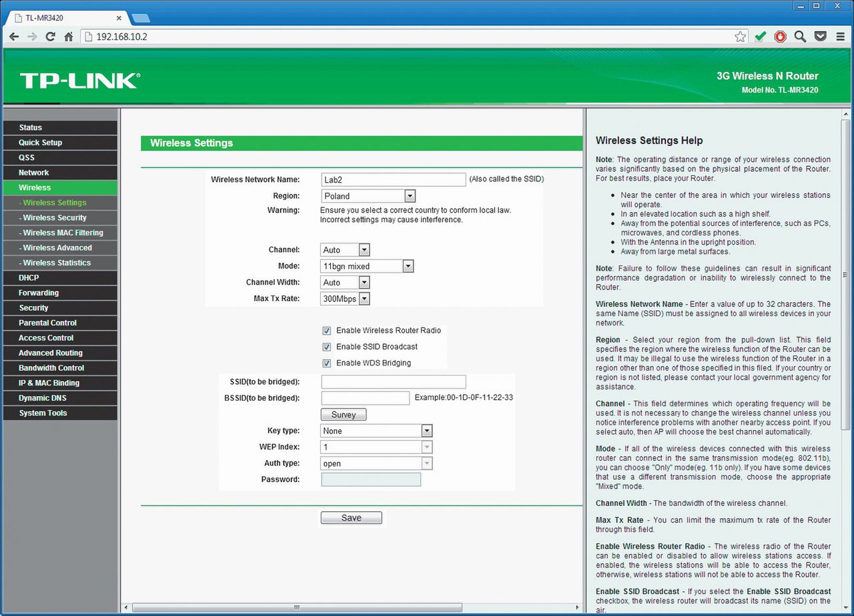
Task: Click the Wireless Settings Help heading
Action: (x=649, y=141)
